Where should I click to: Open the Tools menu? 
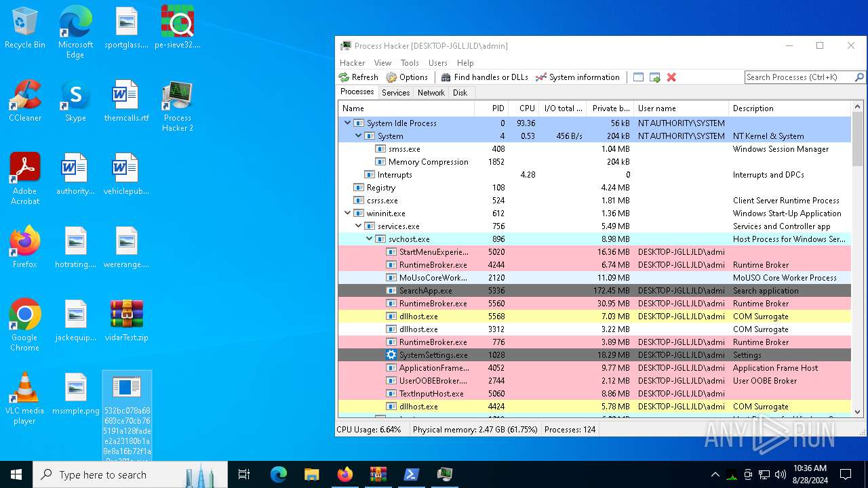pos(410,62)
